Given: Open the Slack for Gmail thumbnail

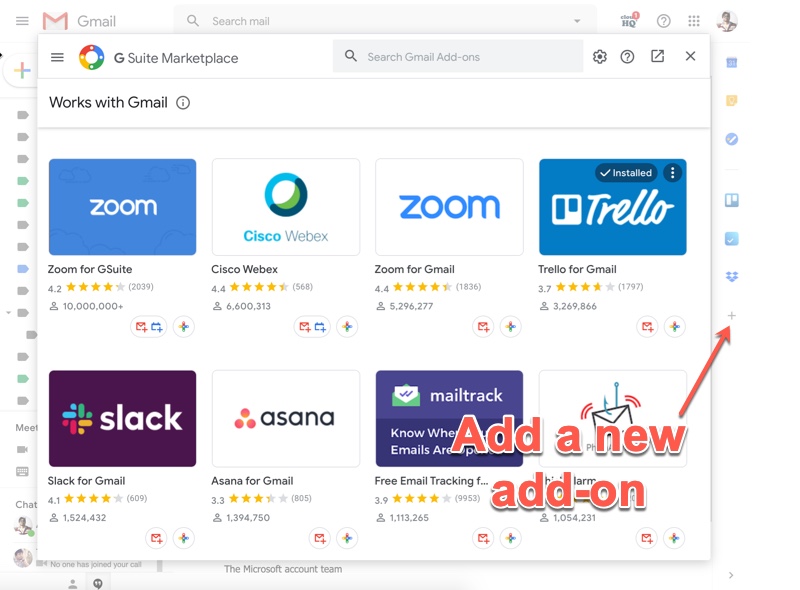Looking at the screenshot, I should (122, 419).
